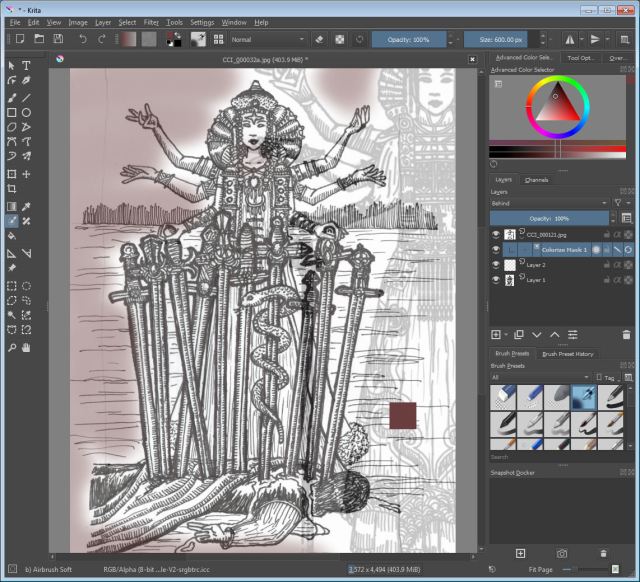Pick the Gradient tool in toolbox
The height and width of the screenshot is (582, 640).
pos(11,205)
